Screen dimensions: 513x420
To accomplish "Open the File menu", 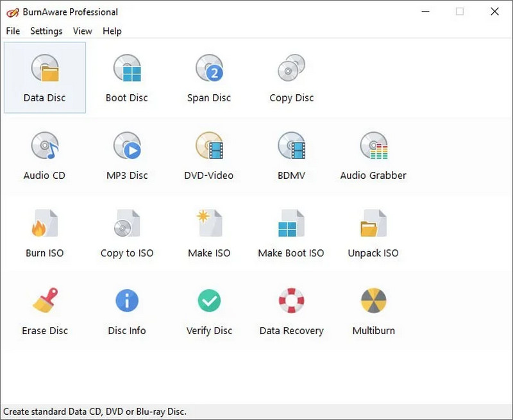I will [13, 31].
